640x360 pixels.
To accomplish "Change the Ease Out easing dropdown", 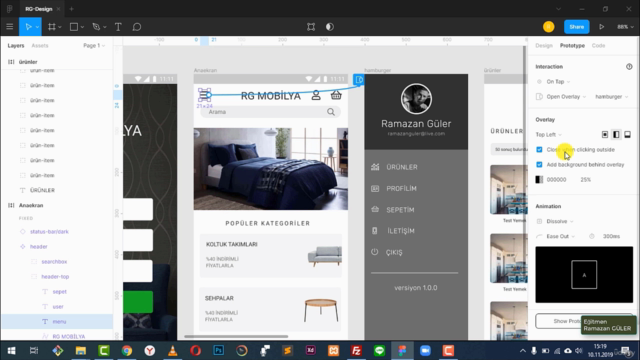I will [x=560, y=236].
